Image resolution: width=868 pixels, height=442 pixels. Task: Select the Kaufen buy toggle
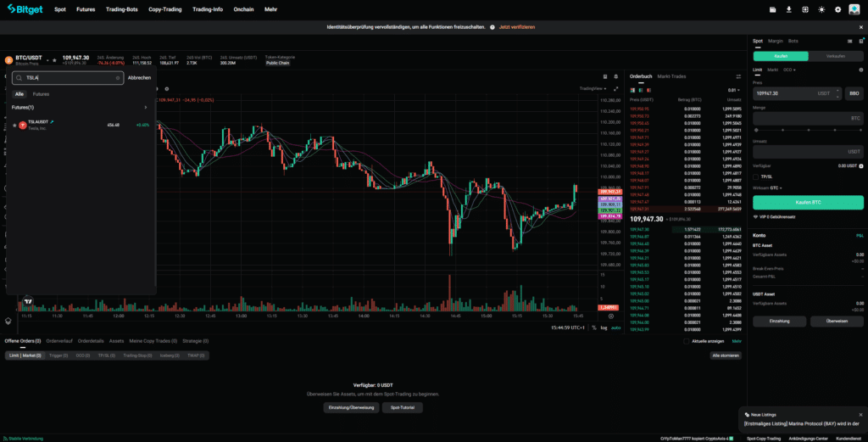tap(781, 57)
